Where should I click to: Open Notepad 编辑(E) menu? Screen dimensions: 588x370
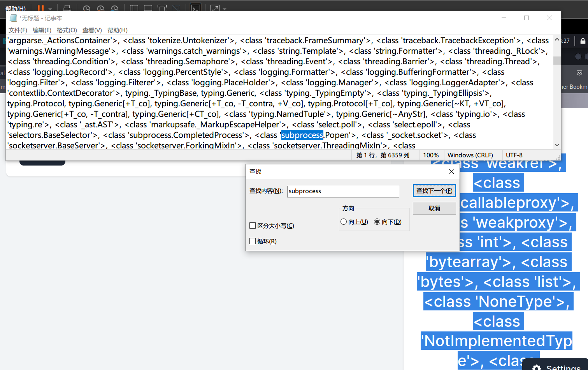(x=42, y=30)
